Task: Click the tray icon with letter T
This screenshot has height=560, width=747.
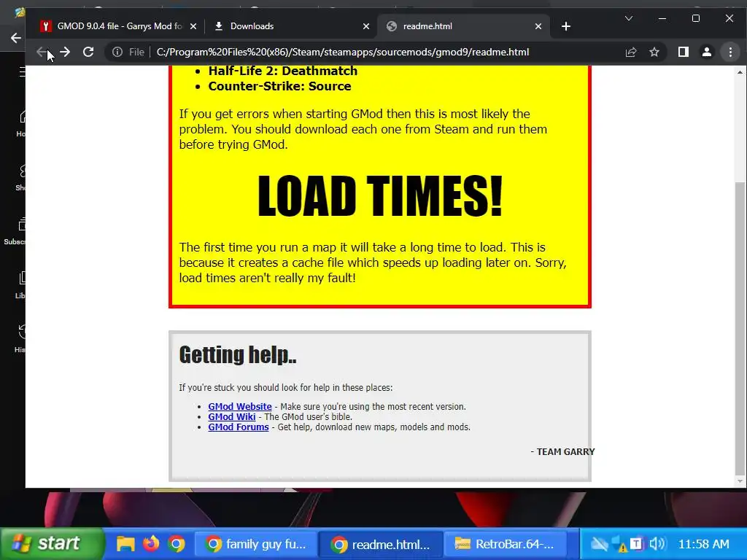Action: click(x=636, y=543)
